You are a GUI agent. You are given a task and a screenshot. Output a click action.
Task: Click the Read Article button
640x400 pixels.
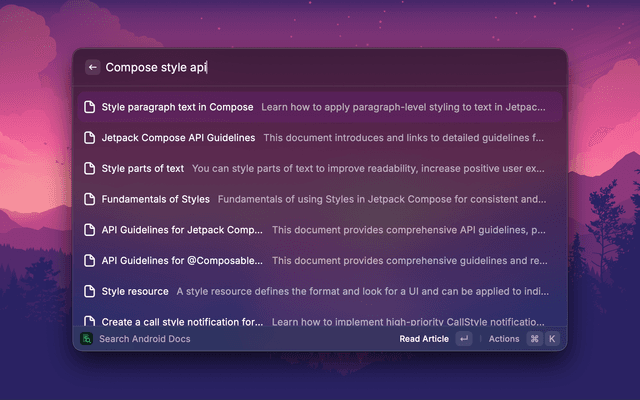424,339
